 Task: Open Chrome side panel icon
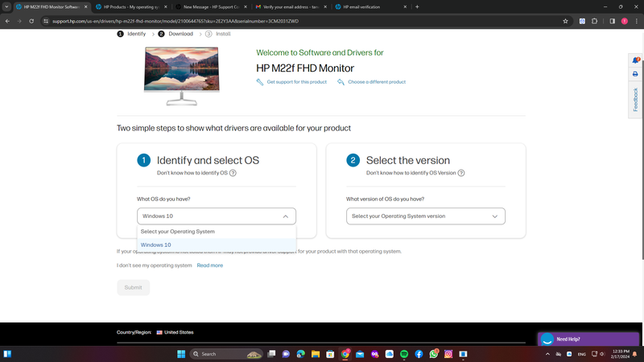[x=612, y=21]
